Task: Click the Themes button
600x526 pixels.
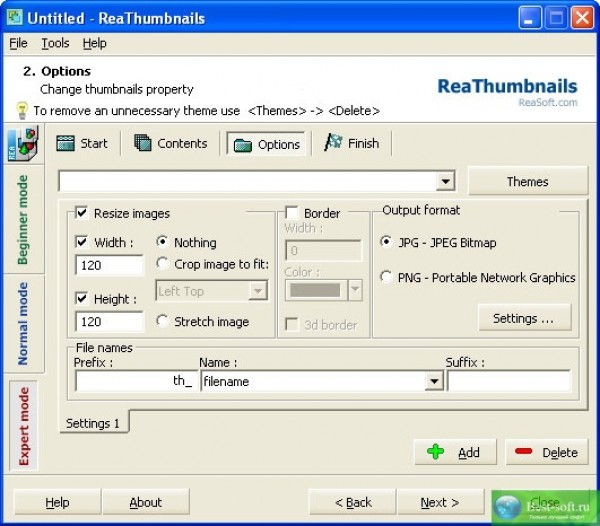Action: [x=528, y=181]
